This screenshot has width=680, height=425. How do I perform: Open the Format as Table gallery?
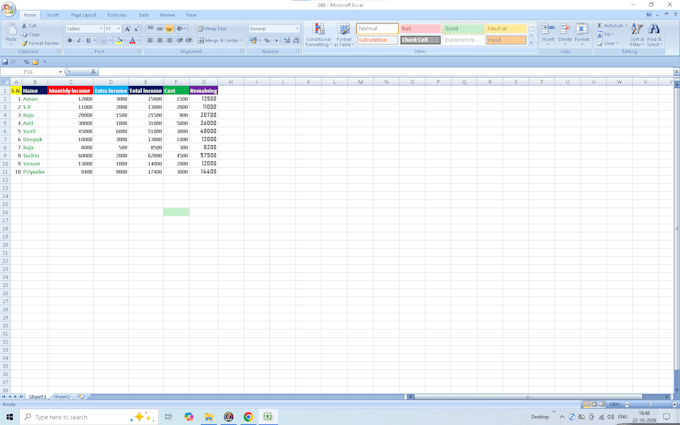[x=344, y=34]
